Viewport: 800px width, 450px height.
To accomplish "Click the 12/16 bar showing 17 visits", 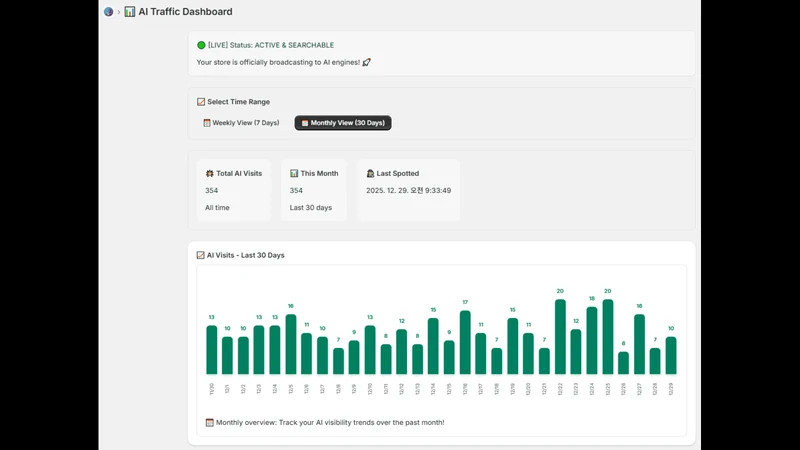I will [465, 342].
